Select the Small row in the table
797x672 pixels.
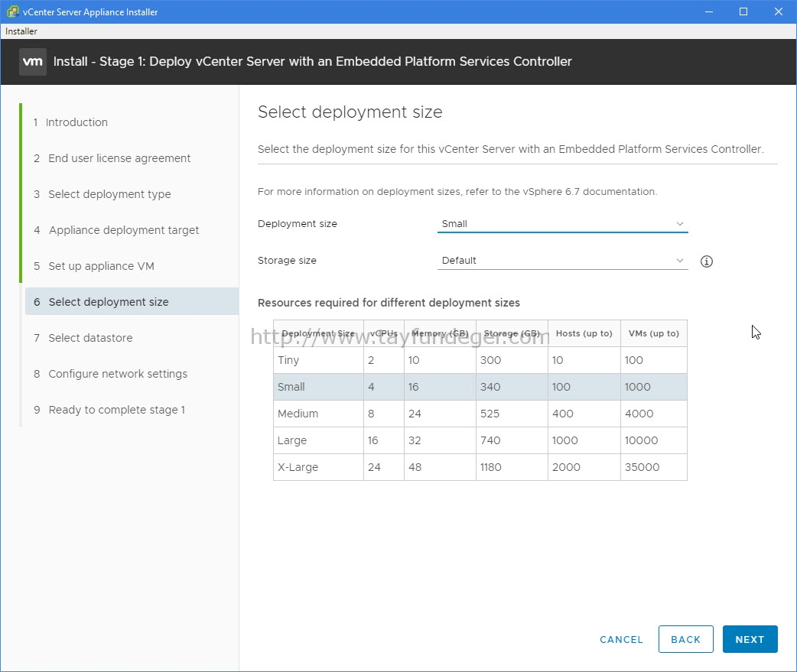[480, 387]
